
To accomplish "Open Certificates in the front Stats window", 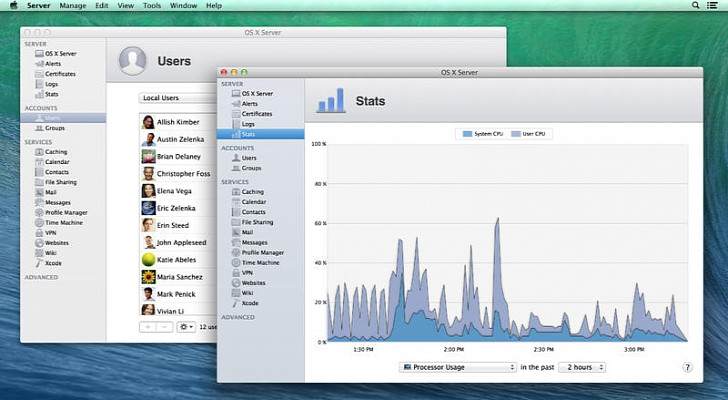I will click(256, 114).
